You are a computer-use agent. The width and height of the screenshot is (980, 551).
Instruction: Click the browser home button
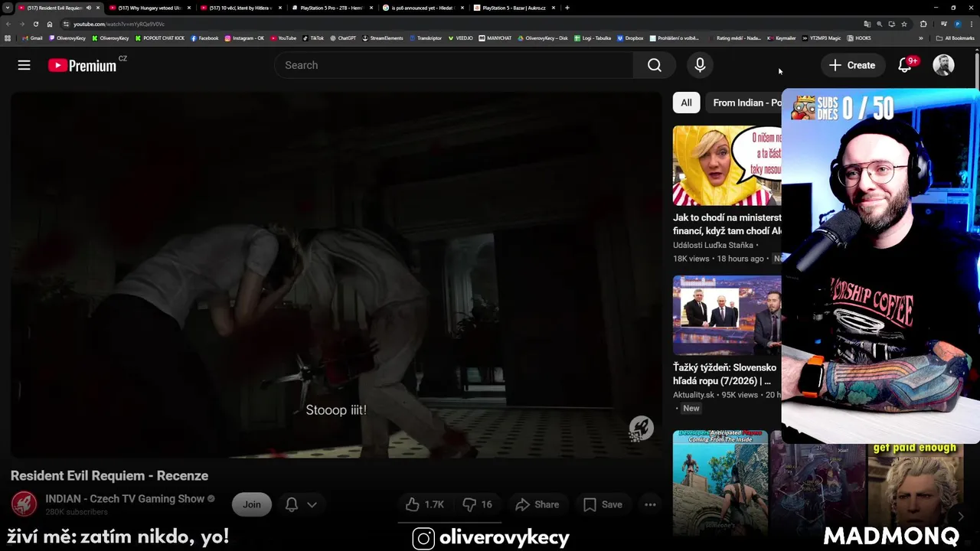point(50,24)
